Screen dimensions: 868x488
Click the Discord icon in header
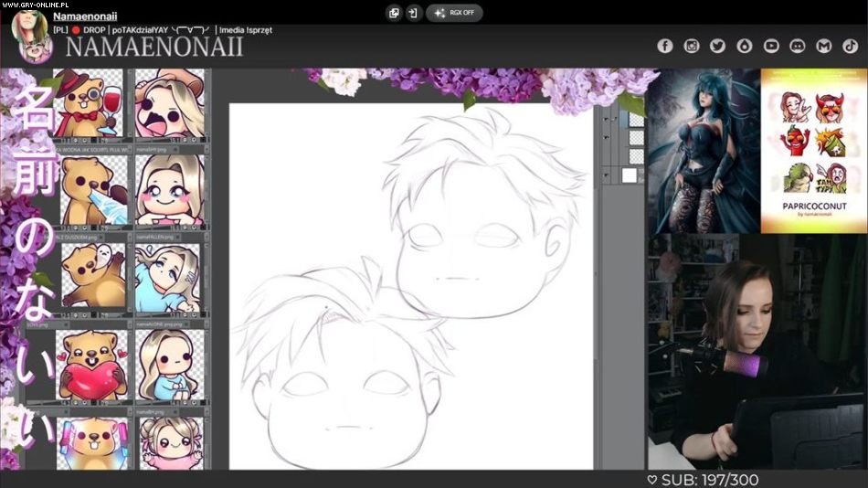tap(798, 46)
